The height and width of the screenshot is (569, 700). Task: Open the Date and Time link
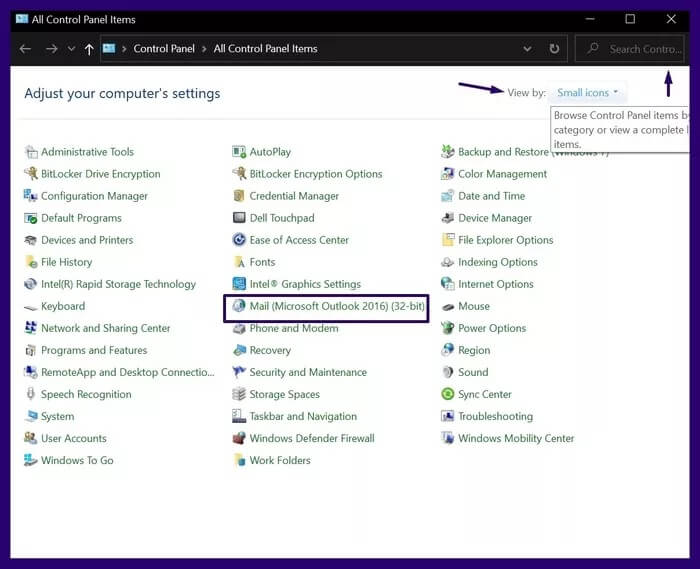pyautogui.click(x=492, y=196)
